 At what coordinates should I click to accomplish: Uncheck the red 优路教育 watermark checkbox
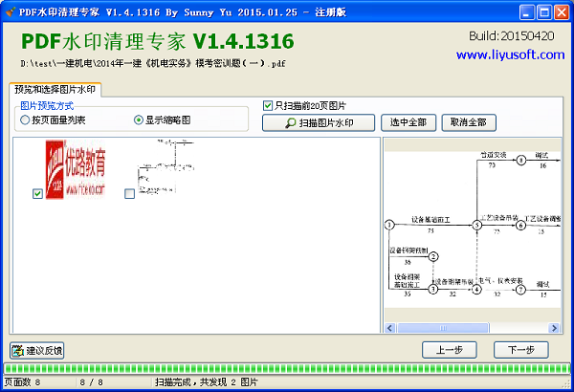pos(37,194)
